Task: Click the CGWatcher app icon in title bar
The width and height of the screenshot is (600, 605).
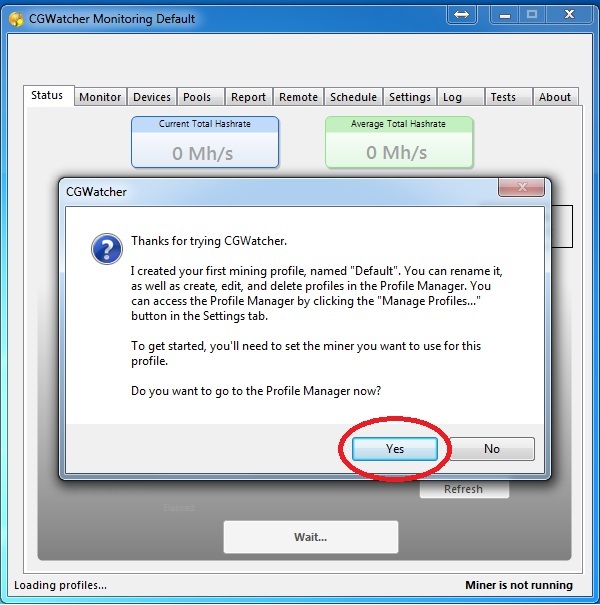Action: click(x=16, y=19)
